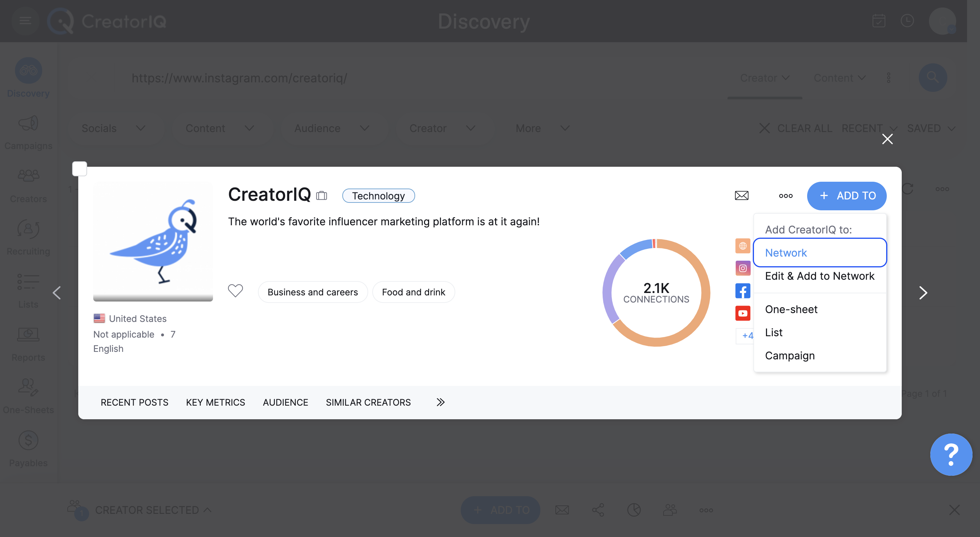
Task: Open CreatorIQ's Instagram profile icon
Action: 742,268
